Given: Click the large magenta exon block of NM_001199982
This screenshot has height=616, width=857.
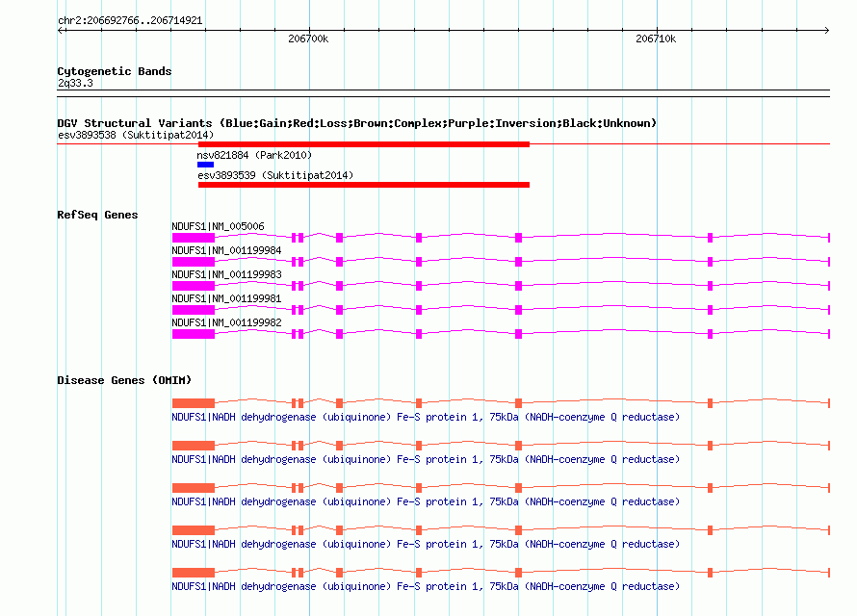Looking at the screenshot, I should click(x=194, y=334).
